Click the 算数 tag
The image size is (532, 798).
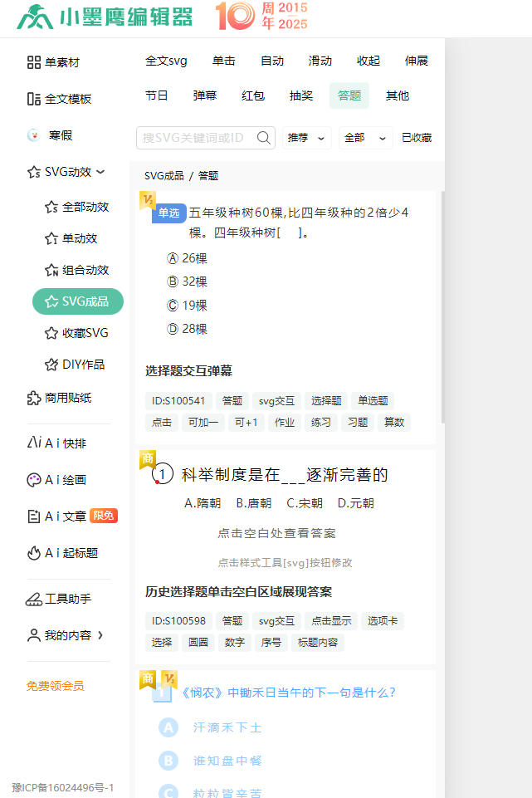[394, 423]
